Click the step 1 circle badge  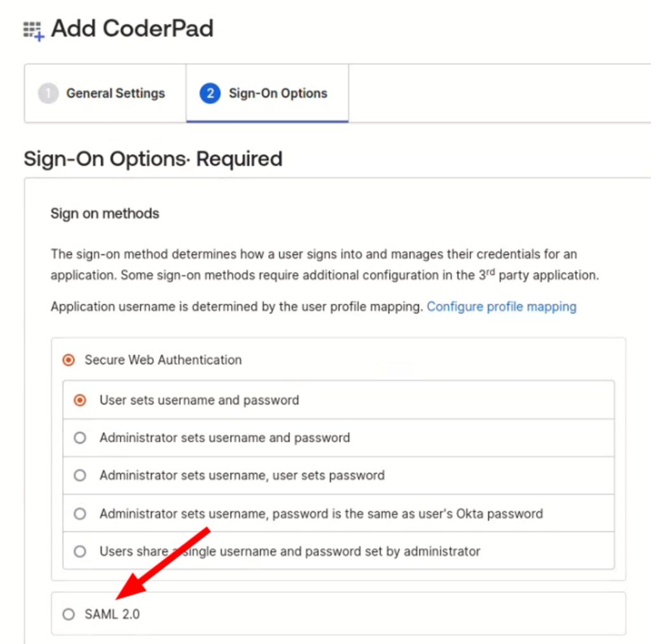(48, 93)
